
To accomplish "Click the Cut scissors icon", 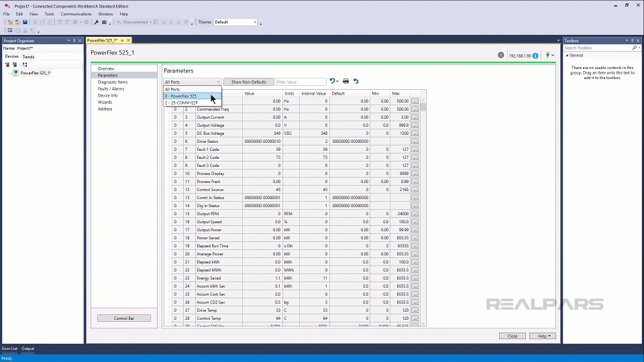I will [36, 22].
